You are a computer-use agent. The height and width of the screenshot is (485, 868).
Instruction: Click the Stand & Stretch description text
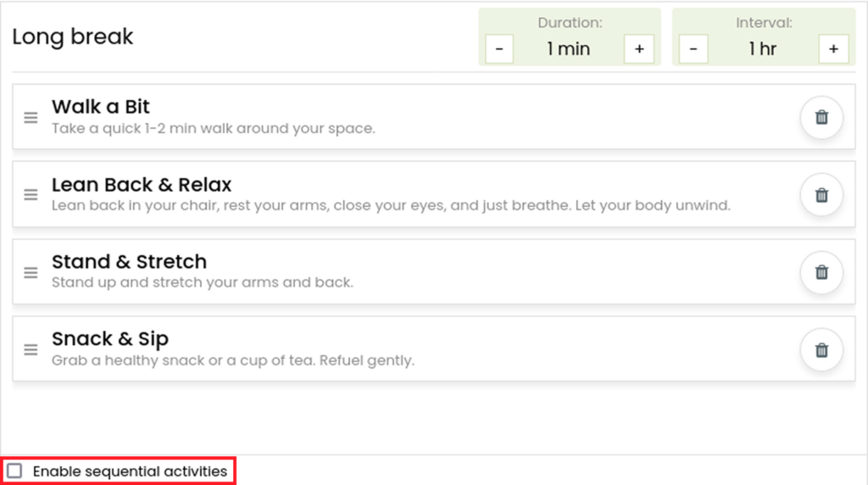pos(203,282)
